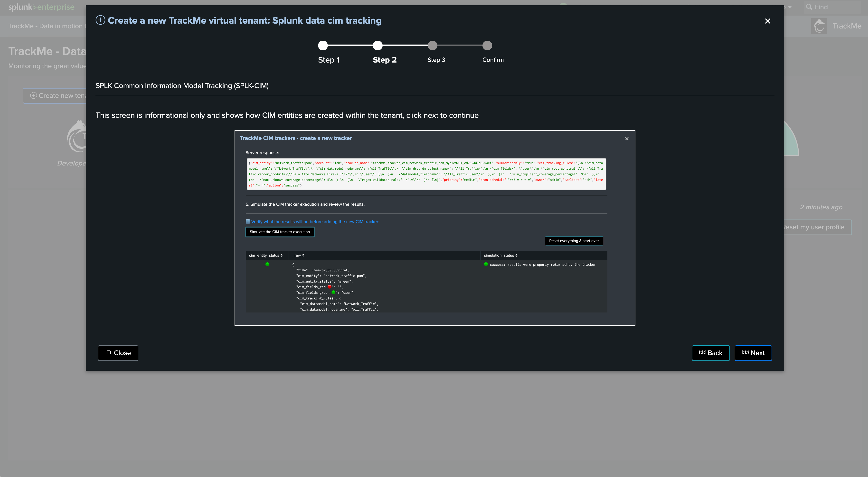
Task: Click '5. Simulate the CIM tracker execution' heading
Action: click(305, 204)
